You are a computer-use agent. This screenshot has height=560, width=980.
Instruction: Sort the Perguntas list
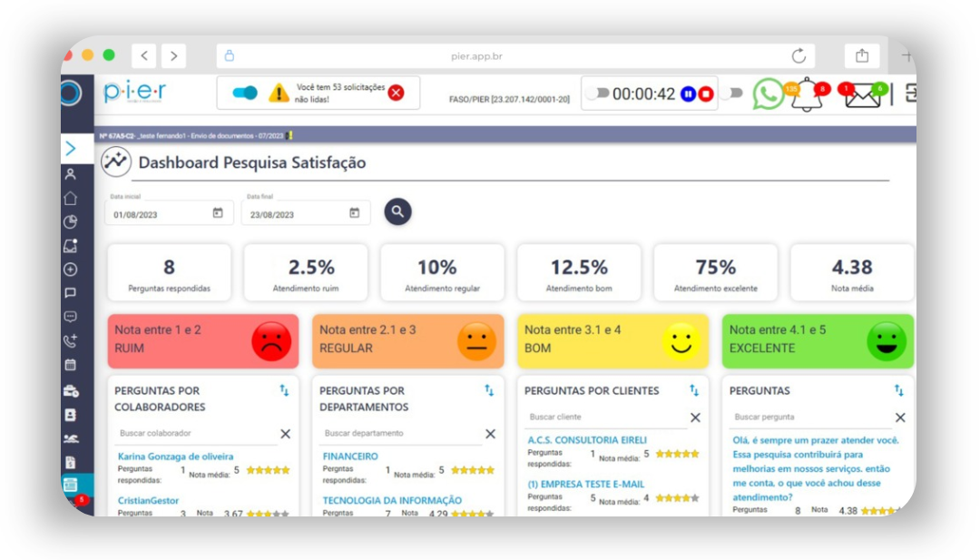(898, 390)
